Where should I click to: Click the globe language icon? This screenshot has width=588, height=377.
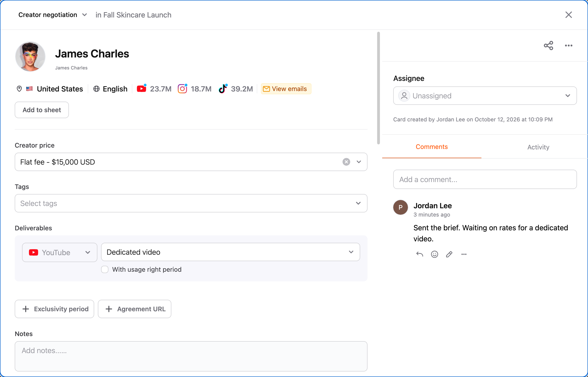pyautogui.click(x=96, y=89)
